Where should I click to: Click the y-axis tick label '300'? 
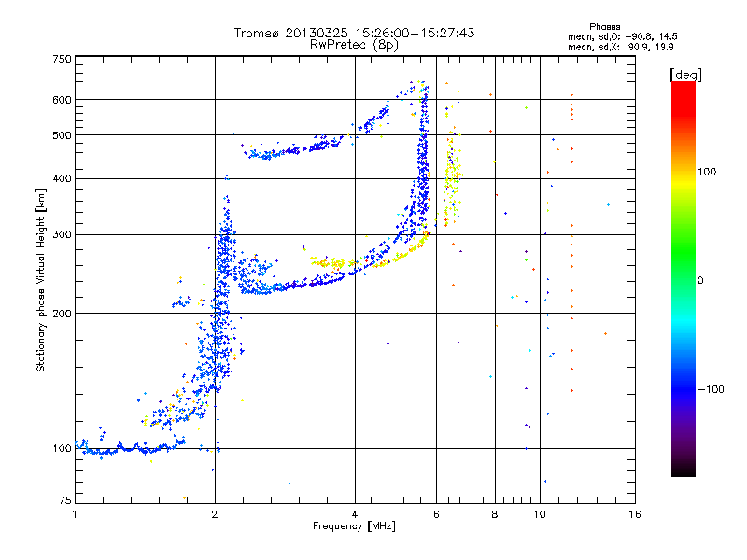(62, 234)
